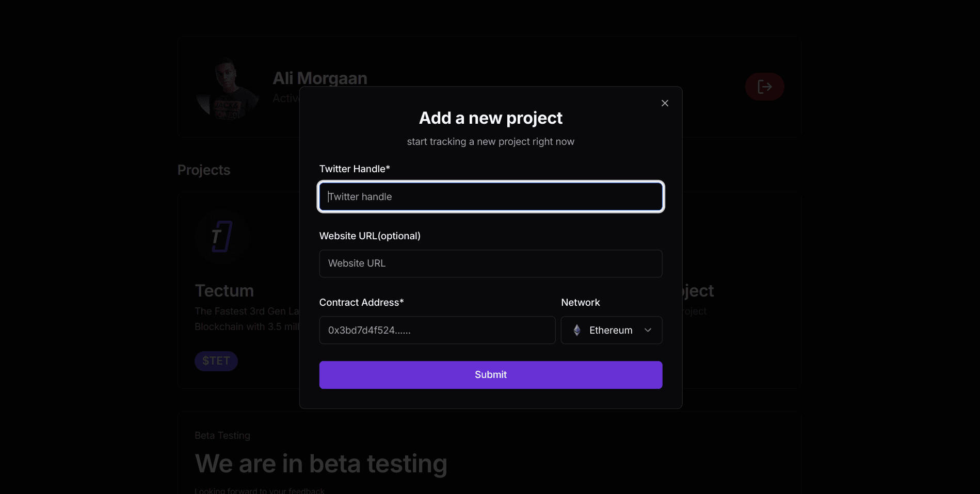The width and height of the screenshot is (980, 494).
Task: Open the Ethereum network selector
Action: click(612, 330)
